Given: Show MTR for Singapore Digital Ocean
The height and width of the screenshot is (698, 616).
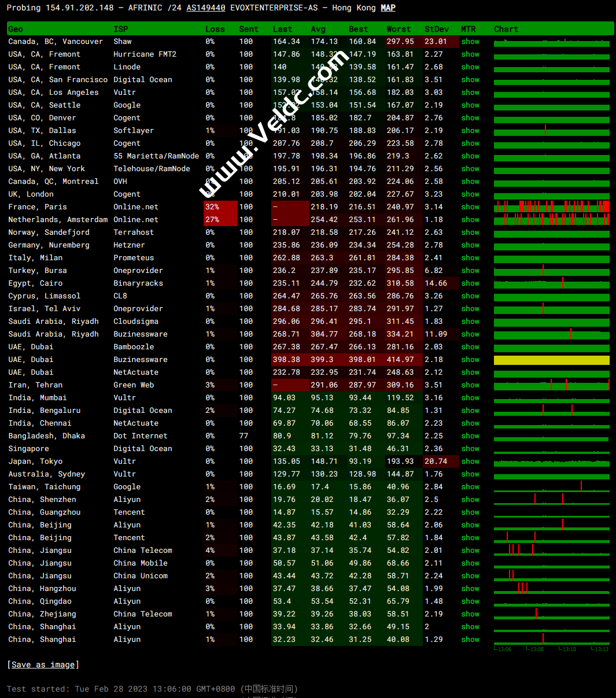Looking at the screenshot, I should click(470, 449).
